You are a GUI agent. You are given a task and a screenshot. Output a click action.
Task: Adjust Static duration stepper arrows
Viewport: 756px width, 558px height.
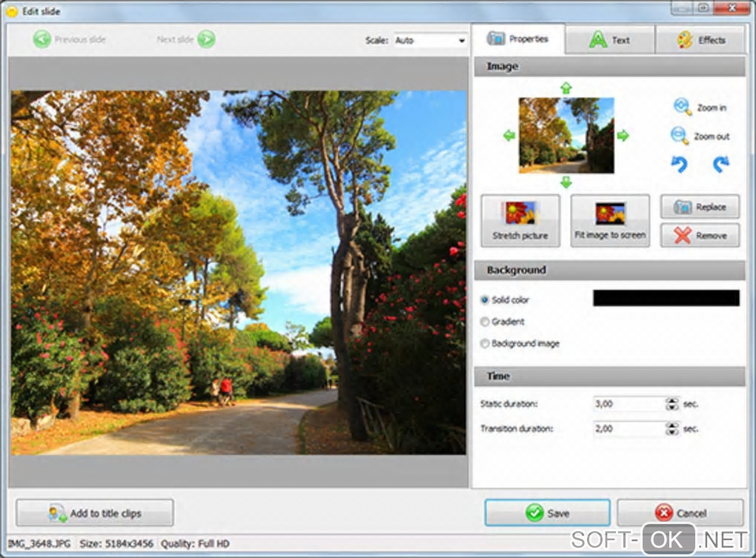click(672, 404)
